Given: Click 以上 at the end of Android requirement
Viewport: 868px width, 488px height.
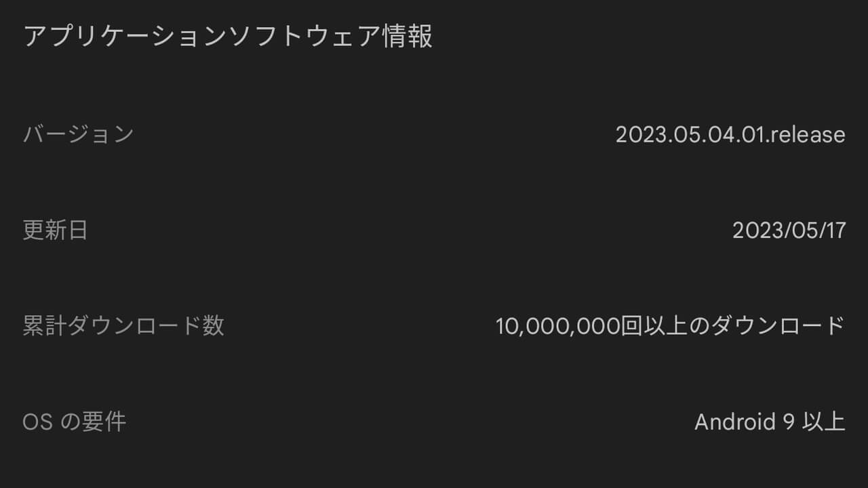Looking at the screenshot, I should click(x=823, y=422).
